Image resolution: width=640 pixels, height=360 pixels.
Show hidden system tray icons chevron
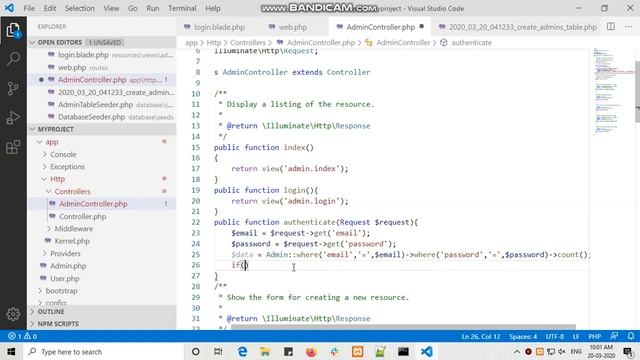coord(517,351)
